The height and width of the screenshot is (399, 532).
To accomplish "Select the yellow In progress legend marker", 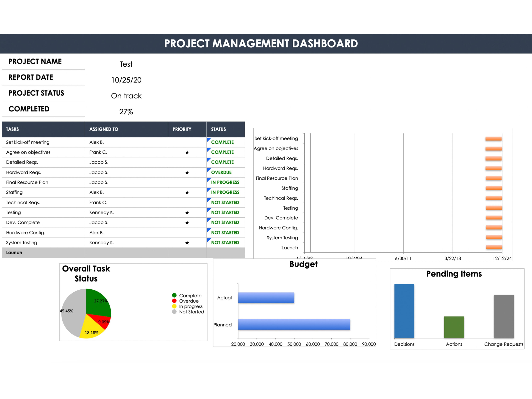I will click(x=174, y=306).
